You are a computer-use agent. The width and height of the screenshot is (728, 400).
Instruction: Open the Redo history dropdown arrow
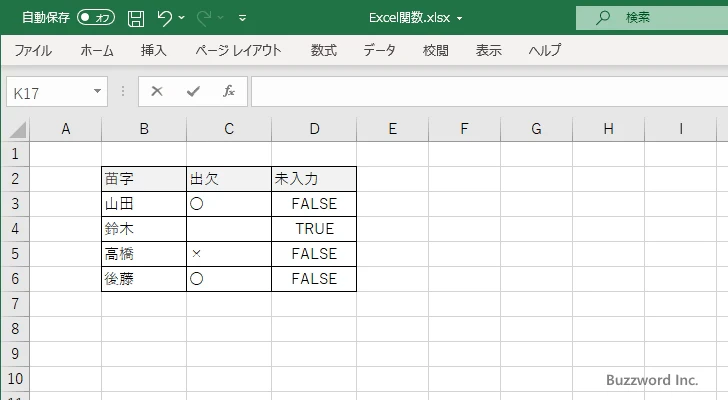221,18
